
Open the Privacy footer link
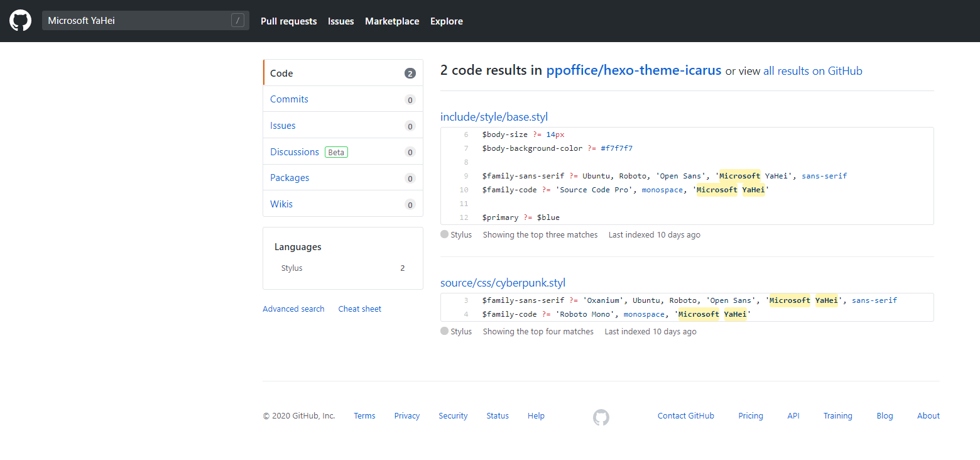(406, 416)
